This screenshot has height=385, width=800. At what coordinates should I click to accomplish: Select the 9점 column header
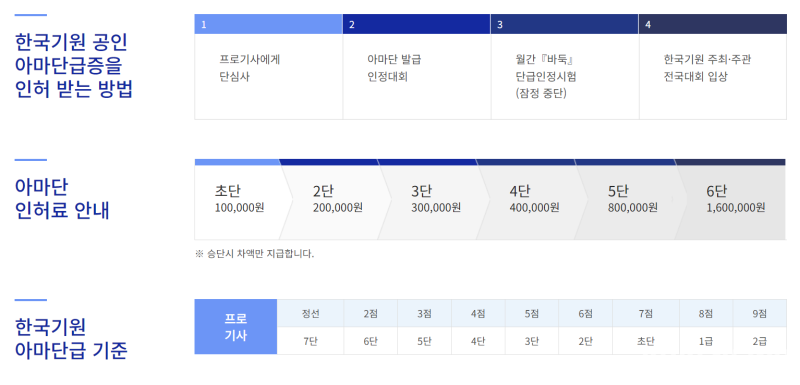click(x=760, y=313)
